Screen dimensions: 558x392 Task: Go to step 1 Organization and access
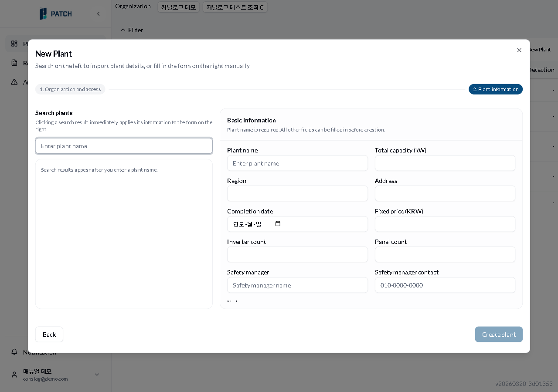(x=70, y=89)
